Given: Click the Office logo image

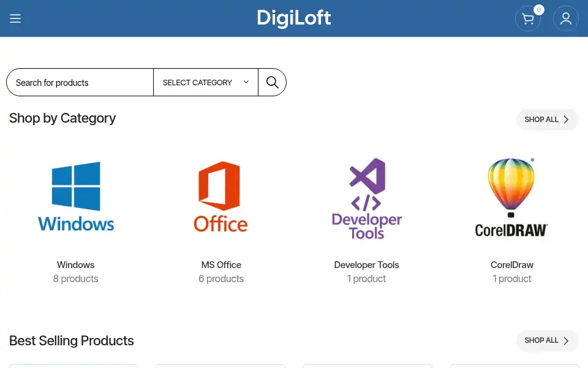Looking at the screenshot, I should pos(221,196).
